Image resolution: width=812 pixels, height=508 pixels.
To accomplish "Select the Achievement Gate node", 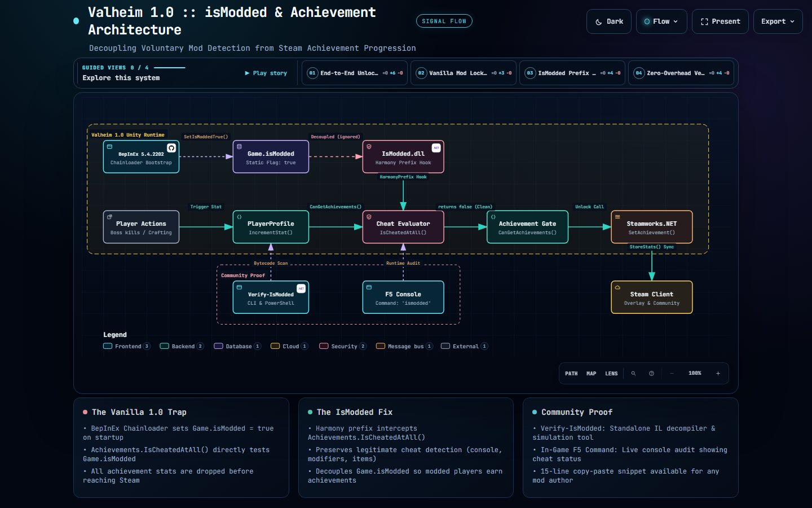I will coord(527,227).
